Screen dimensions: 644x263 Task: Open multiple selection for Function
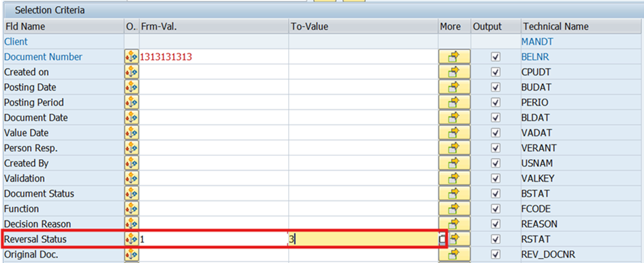(x=455, y=208)
